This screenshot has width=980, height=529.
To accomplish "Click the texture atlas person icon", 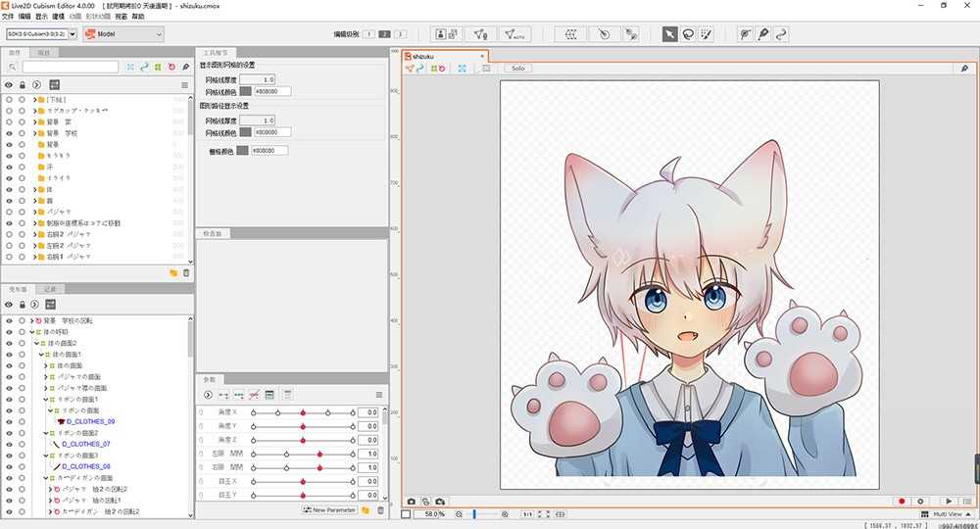I will [441, 34].
